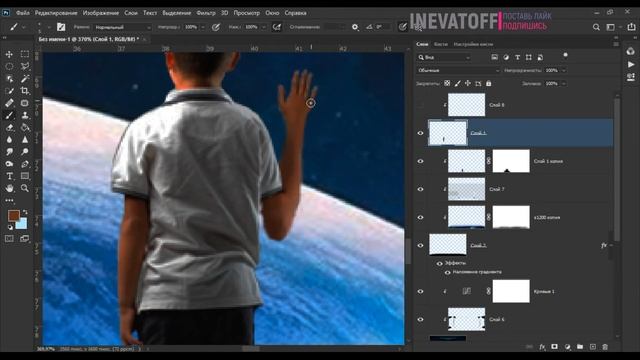Click the smoothing options gear icon

click(x=355, y=27)
